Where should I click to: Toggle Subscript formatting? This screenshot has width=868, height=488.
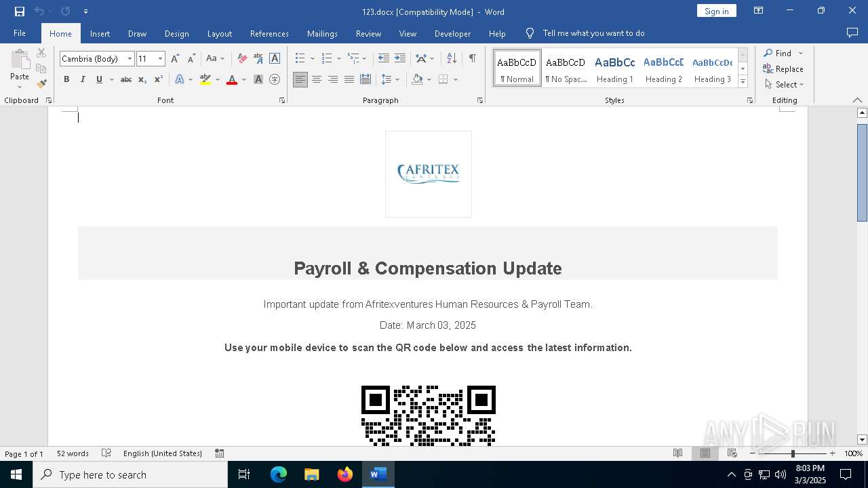click(142, 79)
